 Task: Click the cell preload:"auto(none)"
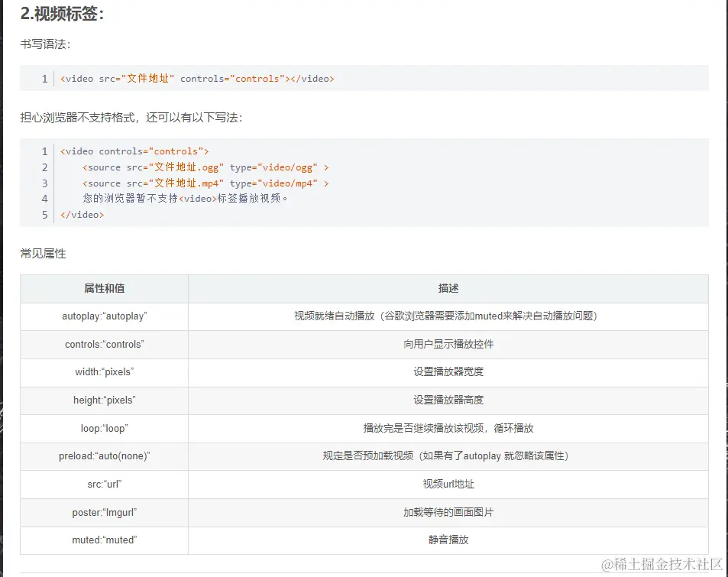(105, 456)
